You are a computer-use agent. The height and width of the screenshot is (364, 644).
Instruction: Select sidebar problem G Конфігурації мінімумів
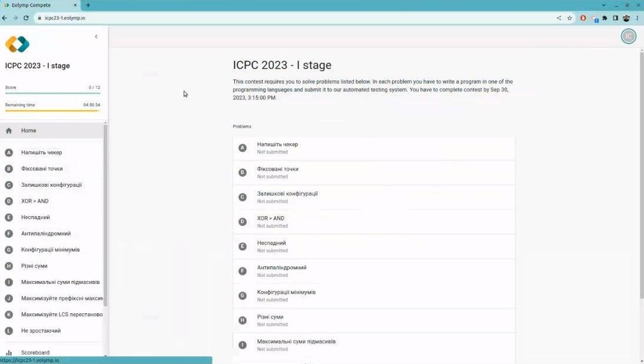pyautogui.click(x=52, y=250)
